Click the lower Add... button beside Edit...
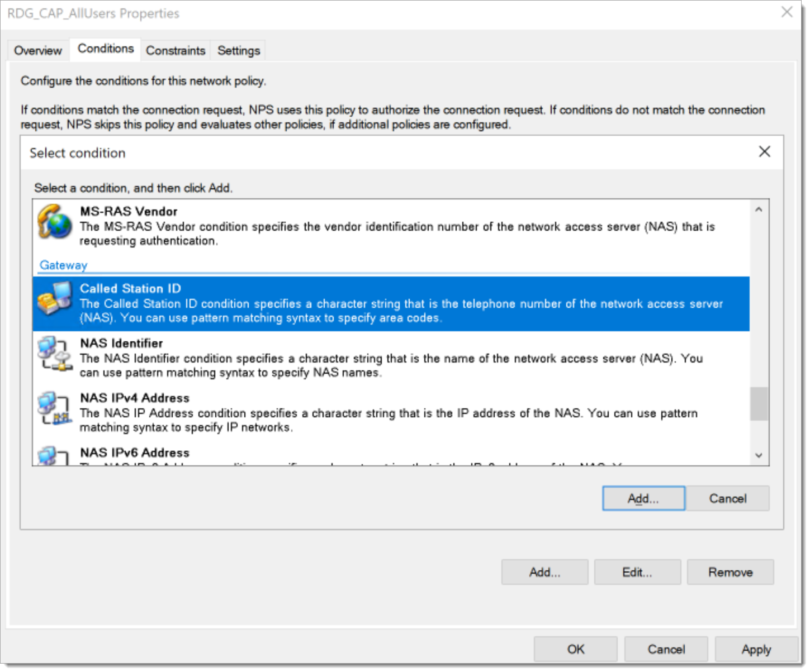The height and width of the screenshot is (672, 810). click(x=544, y=572)
